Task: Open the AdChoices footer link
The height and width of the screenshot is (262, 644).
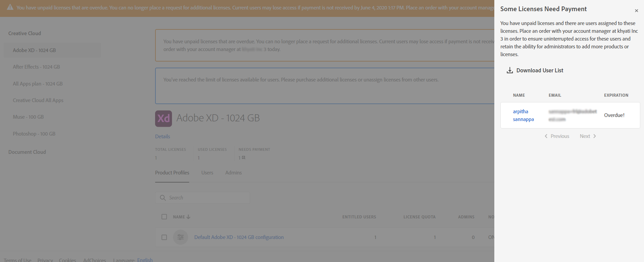Action: 95,260
